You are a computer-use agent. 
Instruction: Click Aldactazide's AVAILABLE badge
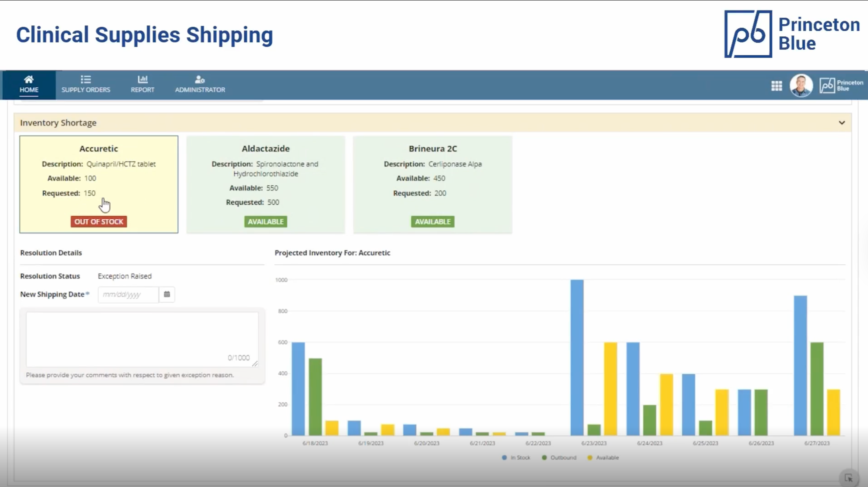point(266,222)
